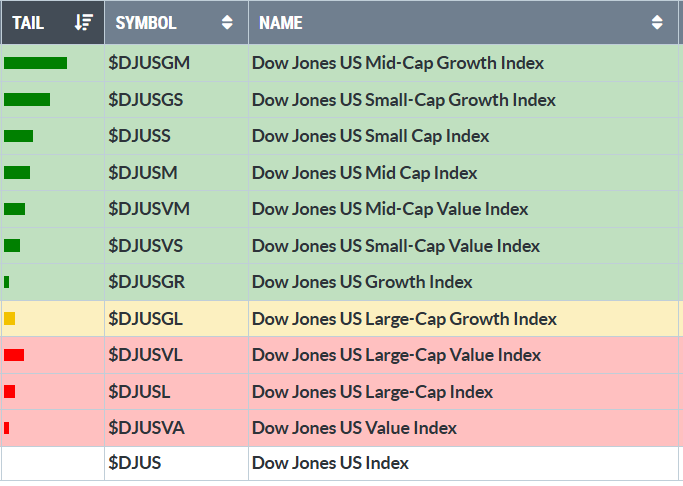Viewport: 683px width, 486px height.
Task: Click the $DJUS benchmark symbol
Action: click(135, 463)
